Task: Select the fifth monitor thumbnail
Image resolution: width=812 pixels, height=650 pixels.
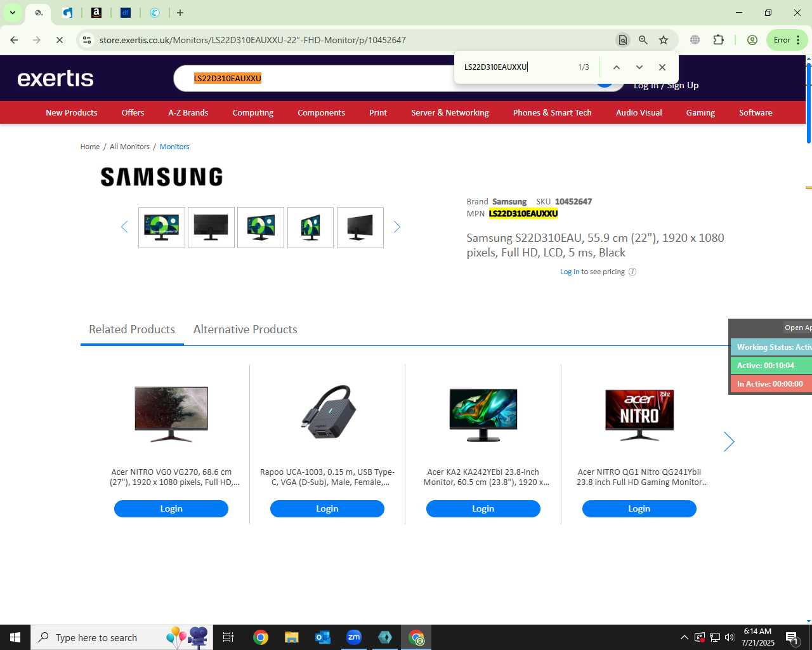Action: point(360,227)
